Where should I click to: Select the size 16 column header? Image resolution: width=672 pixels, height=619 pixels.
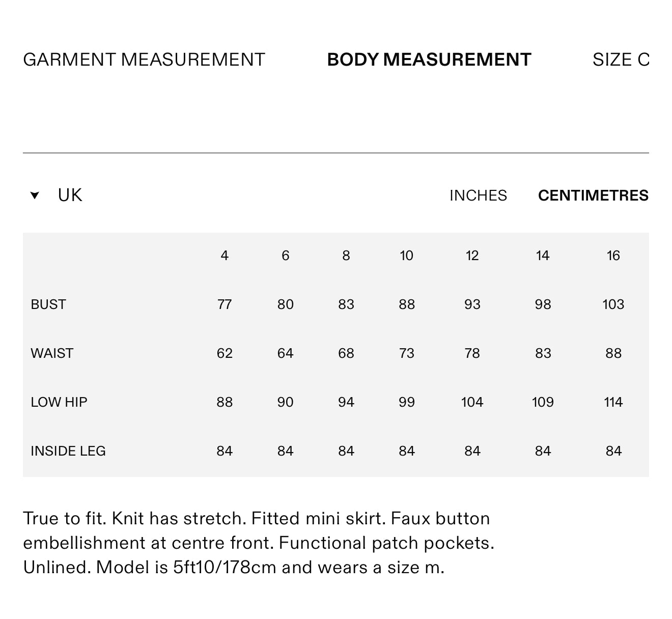[613, 256]
